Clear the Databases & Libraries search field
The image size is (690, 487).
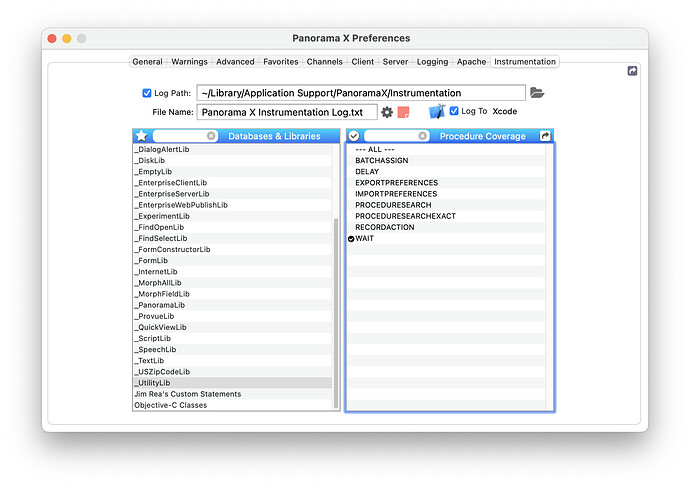point(211,136)
